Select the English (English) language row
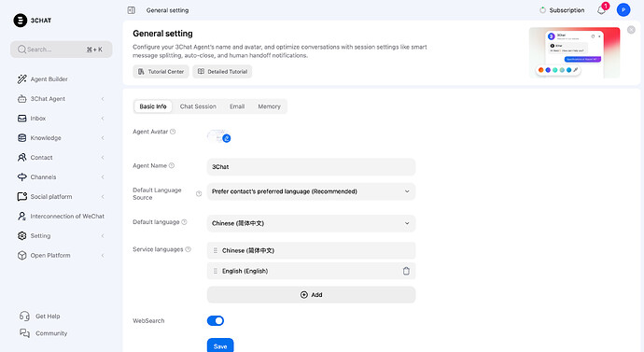 [x=312, y=271]
